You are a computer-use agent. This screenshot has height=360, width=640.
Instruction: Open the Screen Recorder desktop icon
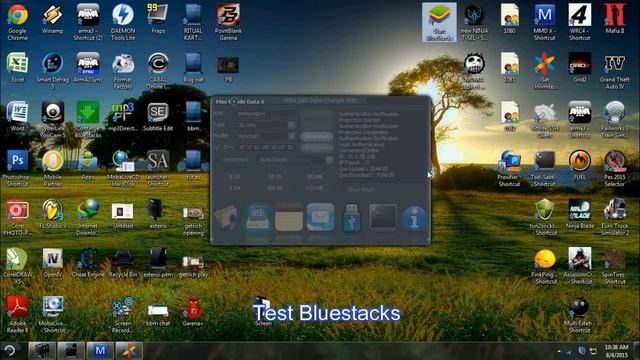coord(123,314)
